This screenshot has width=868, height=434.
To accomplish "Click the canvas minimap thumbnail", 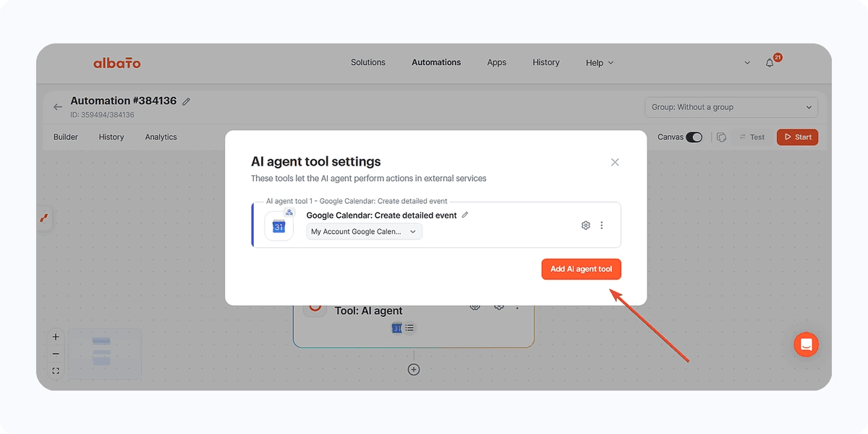I will point(105,354).
